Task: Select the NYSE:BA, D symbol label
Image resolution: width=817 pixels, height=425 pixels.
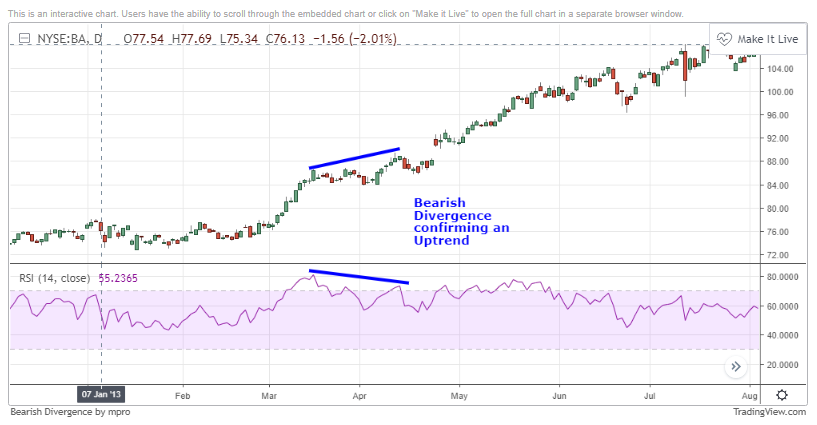Action: coord(69,39)
